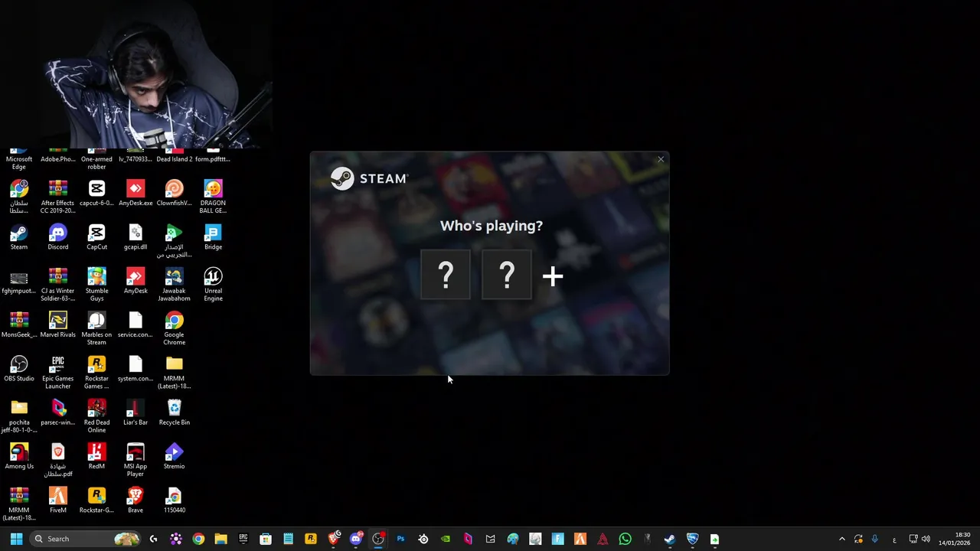The width and height of the screenshot is (980, 551).
Task: Click the microphone icon in system tray
Action: [x=874, y=539]
